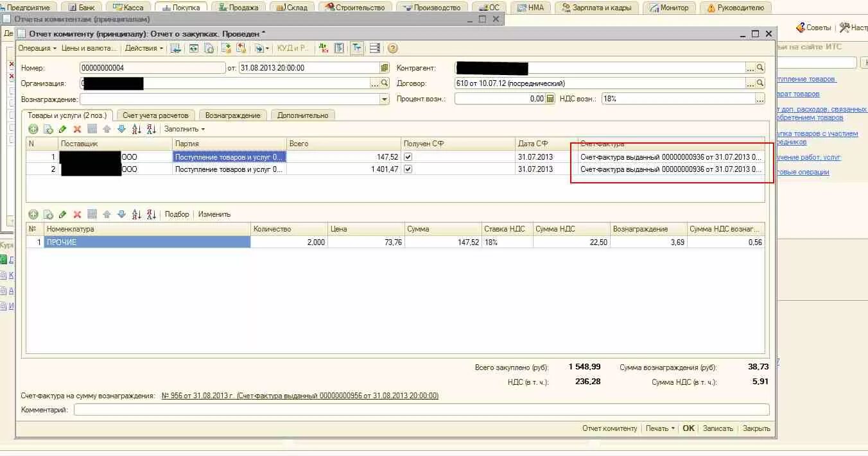Open the Склад section tab
The width and height of the screenshot is (868, 456).
tap(292, 8)
